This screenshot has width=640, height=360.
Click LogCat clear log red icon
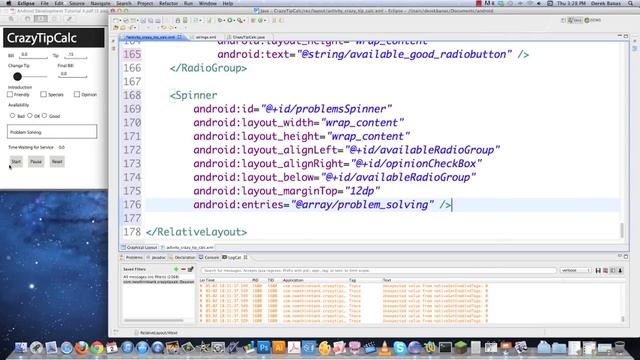[x=605, y=271]
